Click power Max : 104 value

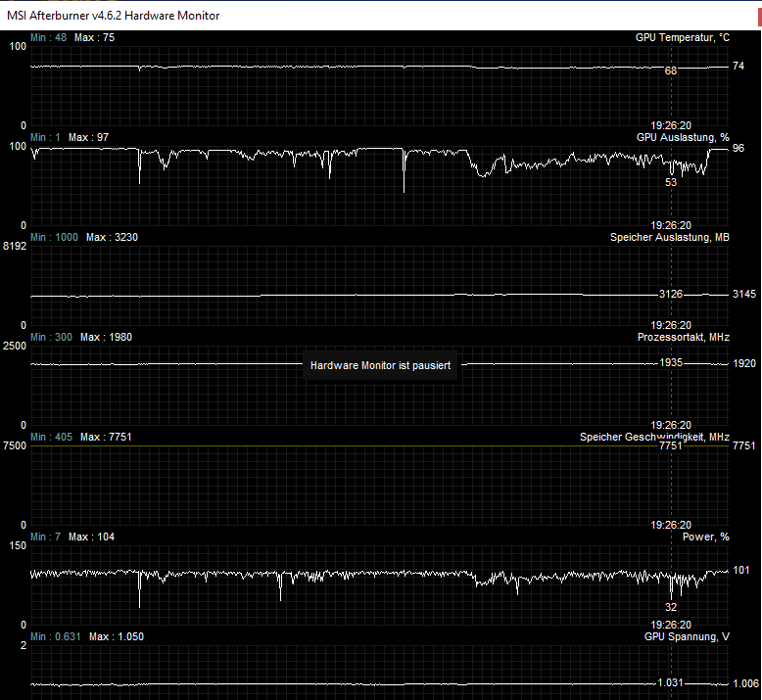[x=91, y=537]
